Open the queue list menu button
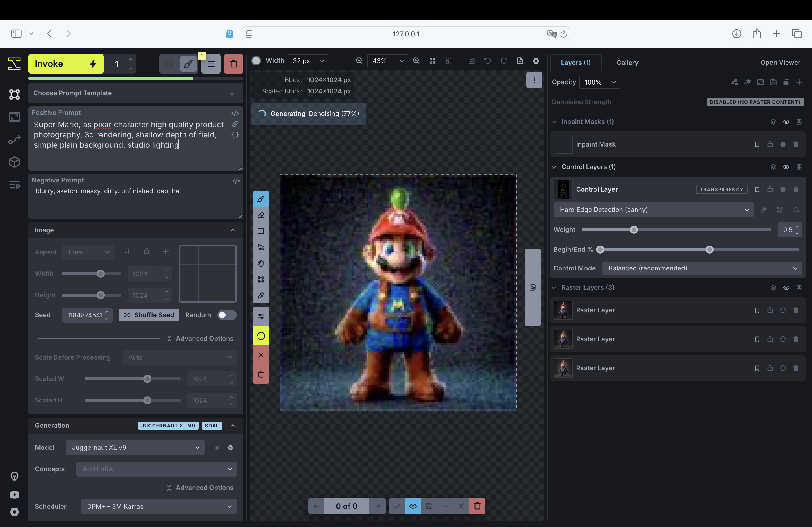The width and height of the screenshot is (812, 527). 211,64
